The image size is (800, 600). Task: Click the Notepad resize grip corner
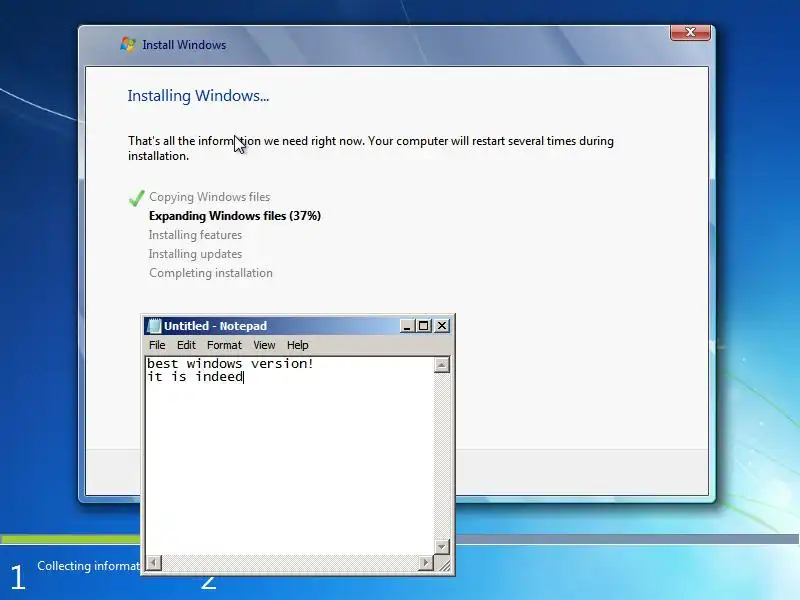[x=443, y=564]
